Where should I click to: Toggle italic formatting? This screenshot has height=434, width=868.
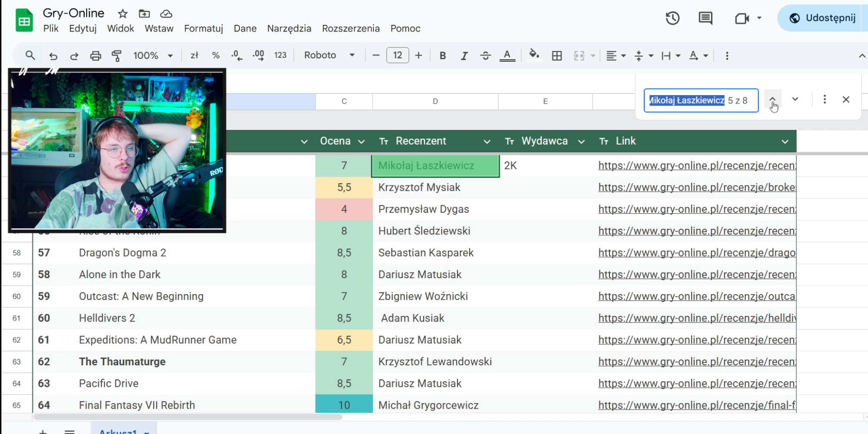point(464,56)
